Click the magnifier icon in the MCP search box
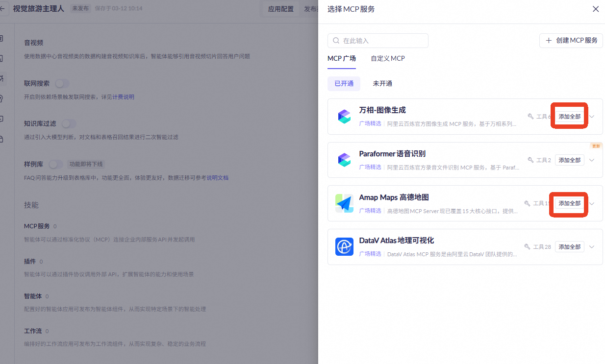Image resolution: width=605 pixels, height=364 pixels. coord(336,41)
